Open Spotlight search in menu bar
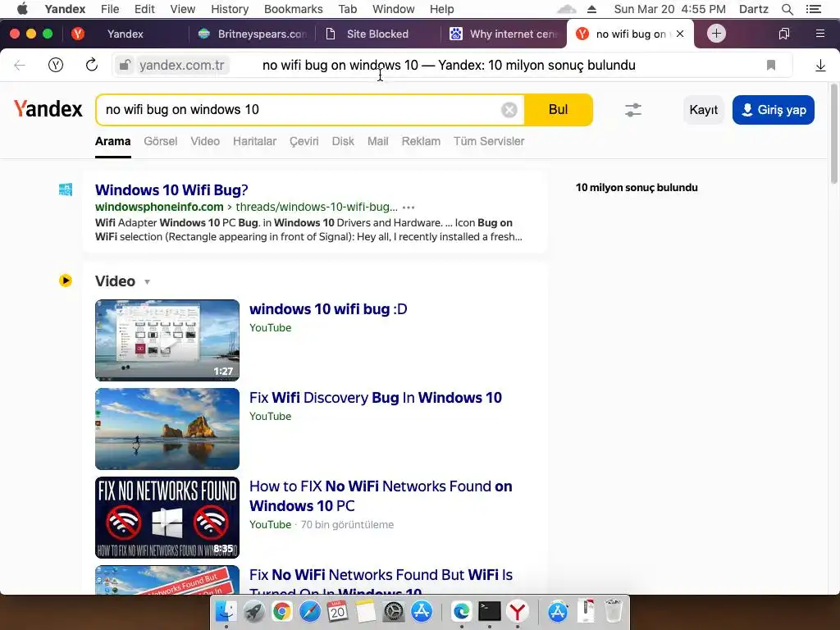The width and height of the screenshot is (840, 630). click(787, 9)
